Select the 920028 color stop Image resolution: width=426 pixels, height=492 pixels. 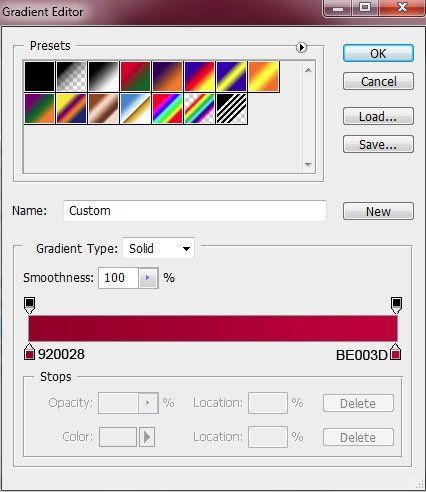click(29, 352)
